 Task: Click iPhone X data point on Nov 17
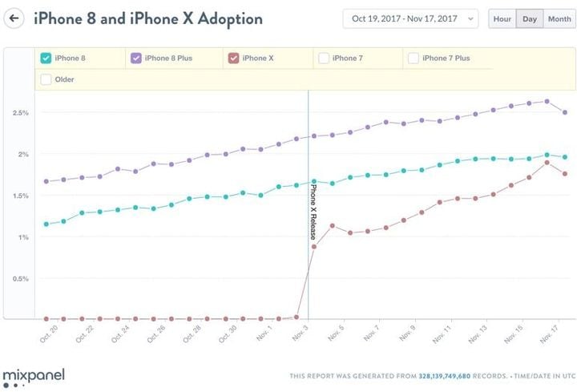565,174
